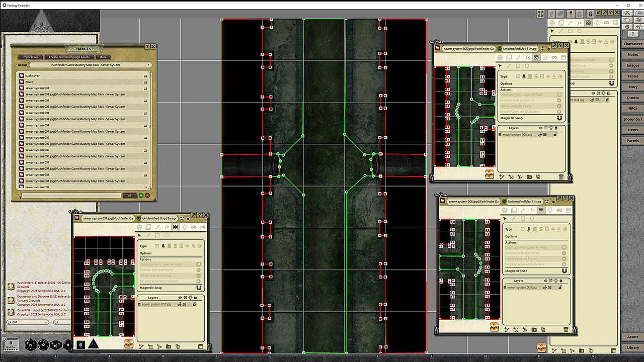
Task: Click the Import Files button
Action: (30, 57)
